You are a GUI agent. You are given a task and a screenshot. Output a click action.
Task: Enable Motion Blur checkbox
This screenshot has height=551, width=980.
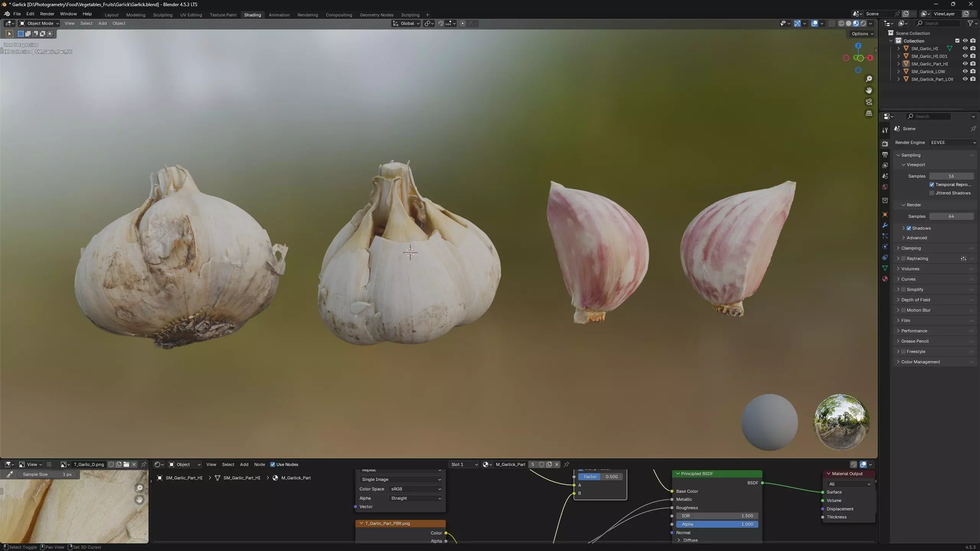(903, 310)
